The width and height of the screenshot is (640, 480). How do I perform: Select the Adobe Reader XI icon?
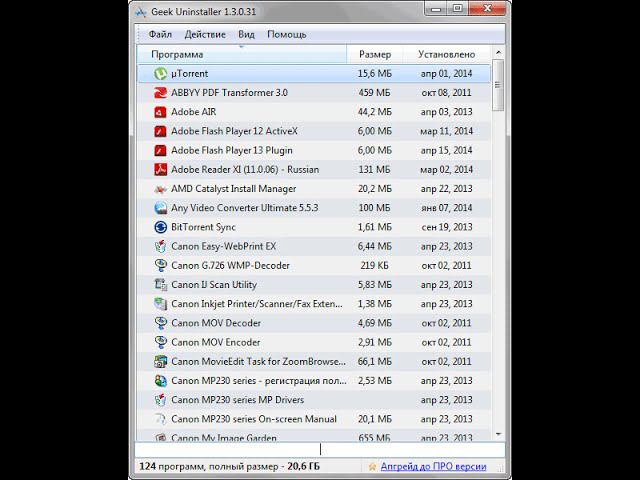tap(160, 169)
